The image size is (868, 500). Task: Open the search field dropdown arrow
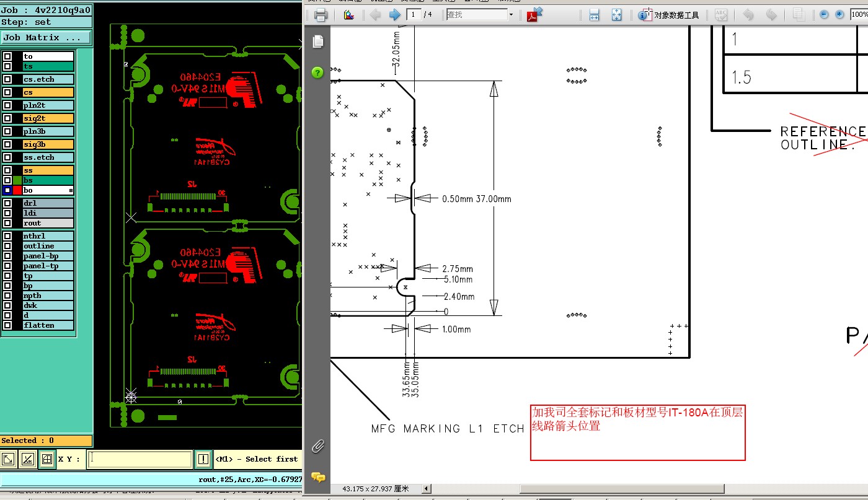[511, 15]
